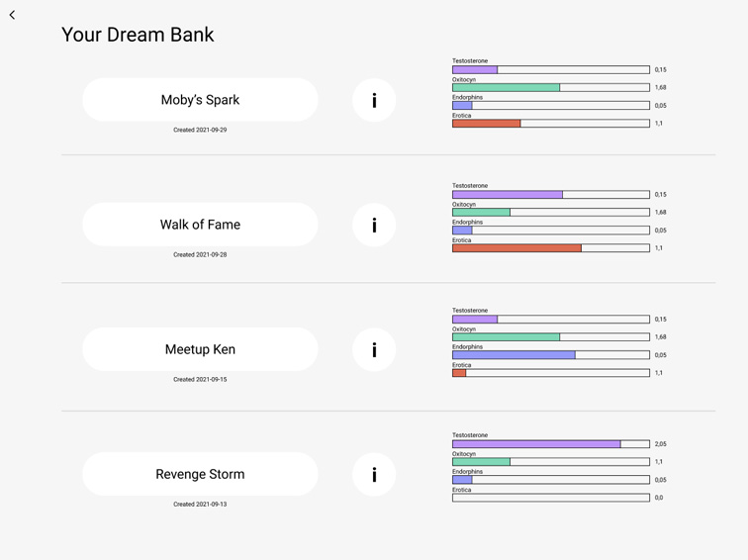Click the back arrow icon
This screenshot has height=560, width=748.
pos(12,15)
